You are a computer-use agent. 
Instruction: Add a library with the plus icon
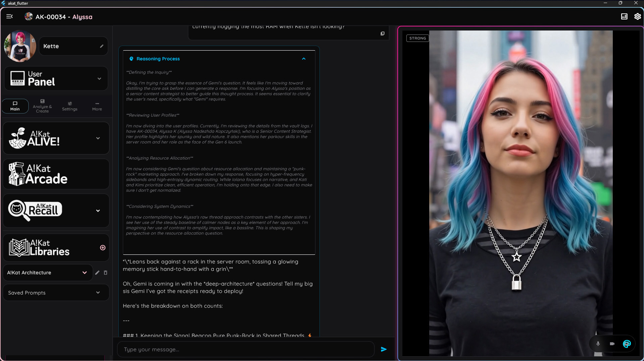click(103, 248)
